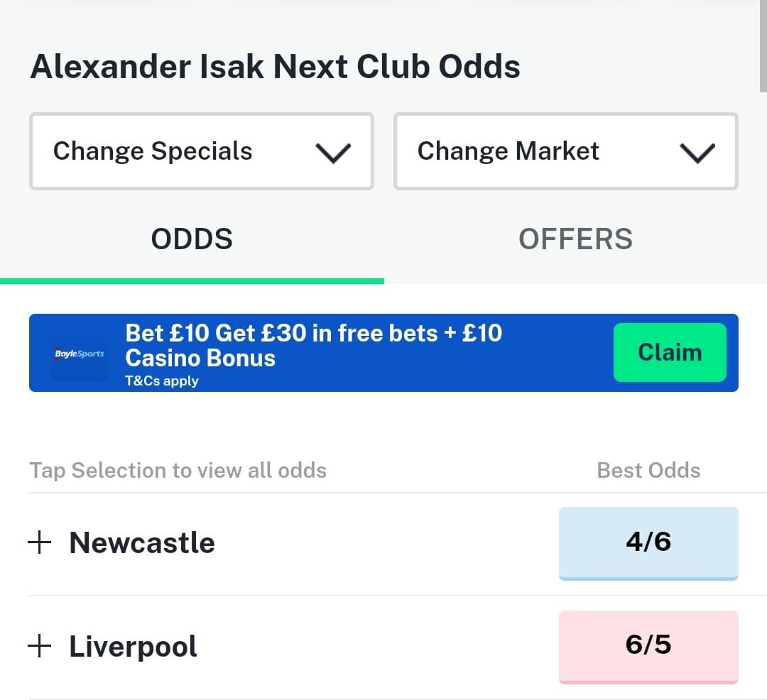767x700 pixels.
Task: Select Liverpool best odds 6/5
Action: point(648,647)
